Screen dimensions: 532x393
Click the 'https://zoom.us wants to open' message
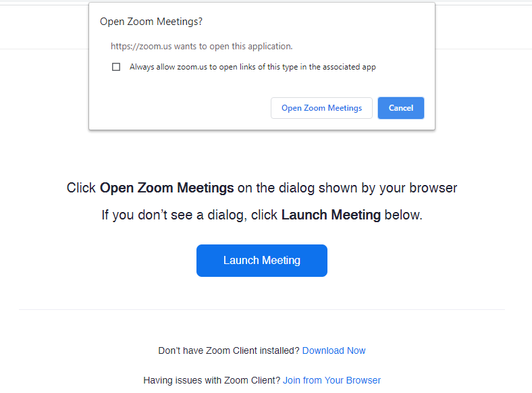[x=201, y=47]
